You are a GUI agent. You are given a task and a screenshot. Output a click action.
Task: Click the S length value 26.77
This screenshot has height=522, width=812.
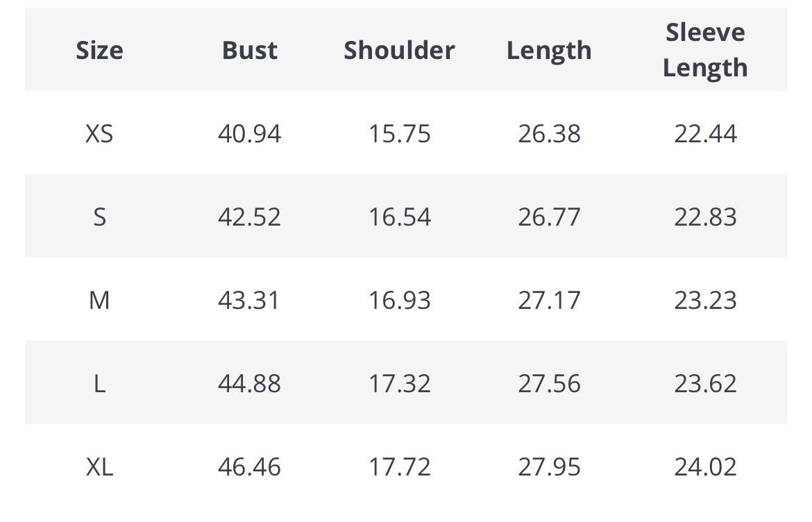coord(549,217)
